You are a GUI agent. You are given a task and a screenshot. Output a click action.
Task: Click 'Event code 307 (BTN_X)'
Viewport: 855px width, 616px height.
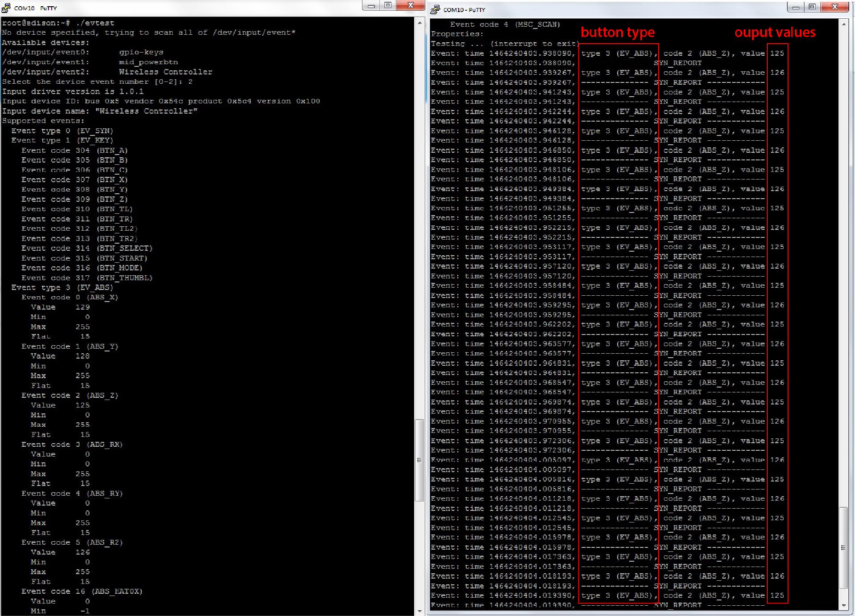click(x=75, y=179)
